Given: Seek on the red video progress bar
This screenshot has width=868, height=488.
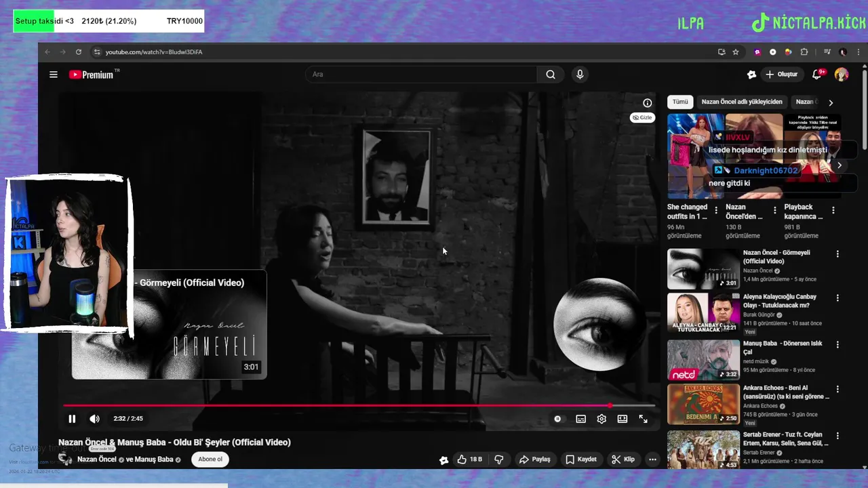Looking at the screenshot, I should click(359, 405).
